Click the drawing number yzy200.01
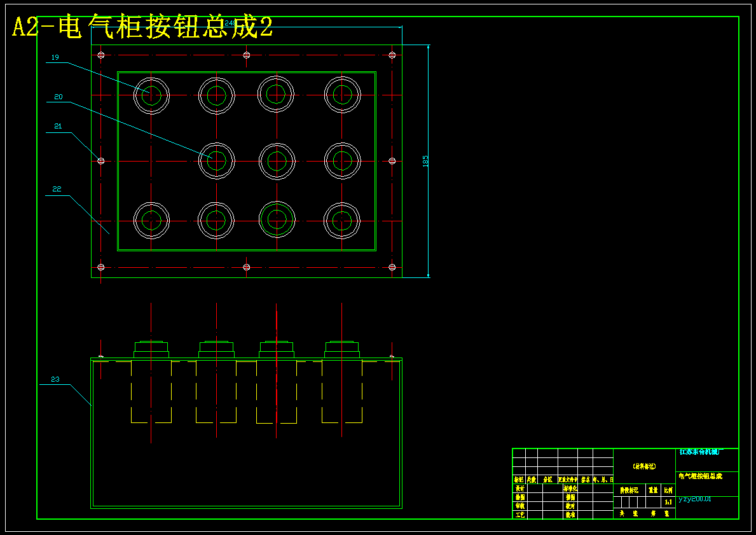 click(695, 499)
